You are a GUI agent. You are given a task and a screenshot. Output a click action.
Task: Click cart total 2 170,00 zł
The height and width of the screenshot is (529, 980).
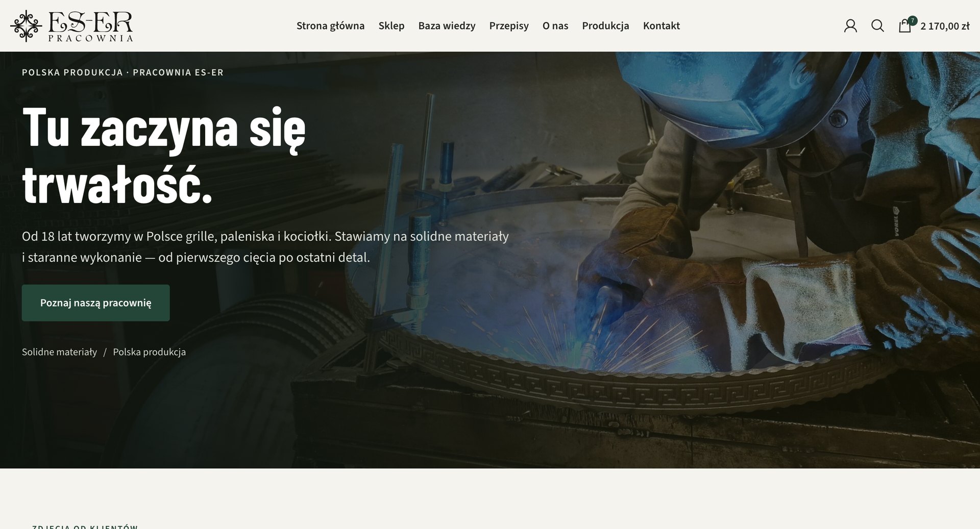945,26
